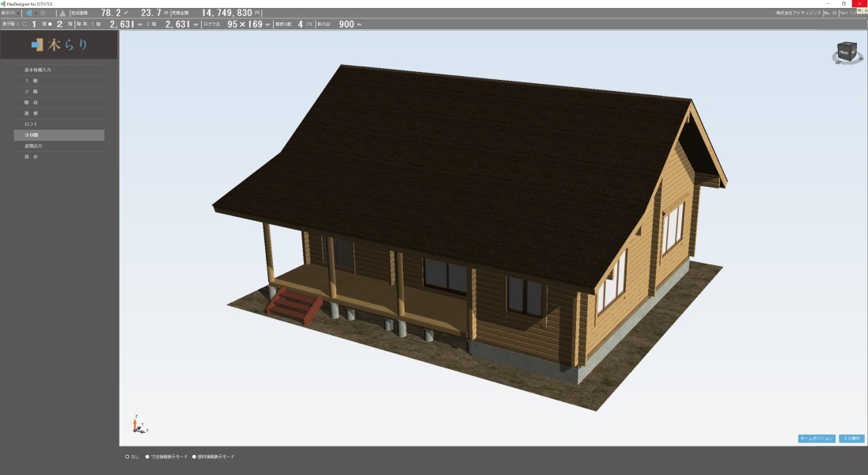The width and height of the screenshot is (868, 475).
Task: Click the blue back arrow icon
Action: point(29,13)
